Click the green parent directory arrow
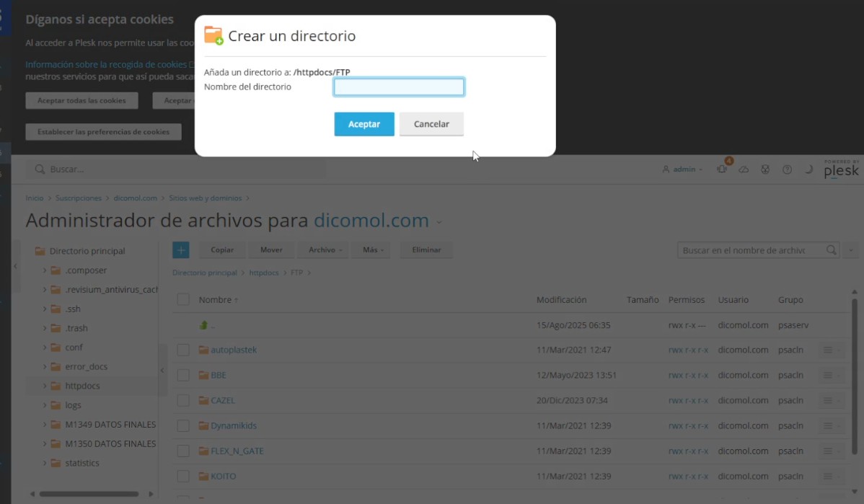The image size is (864, 504). (x=204, y=325)
